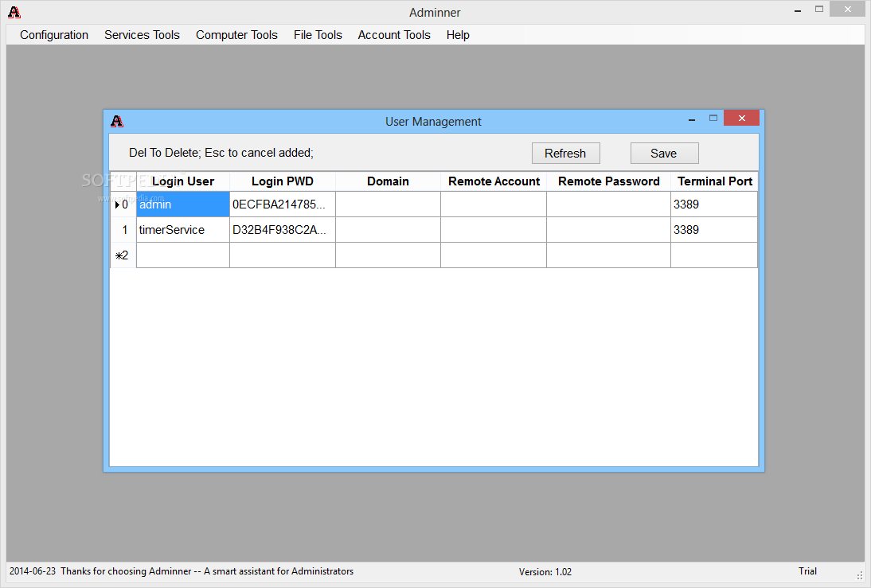Open the Account Tools menu
The image size is (871, 588).
coord(394,35)
